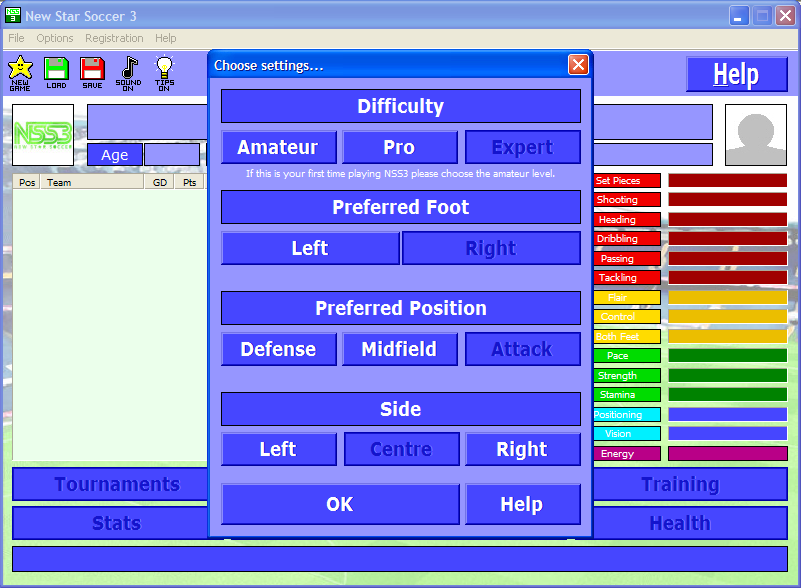The image size is (801, 588).
Task: Open the Registration menu
Action: tap(114, 38)
